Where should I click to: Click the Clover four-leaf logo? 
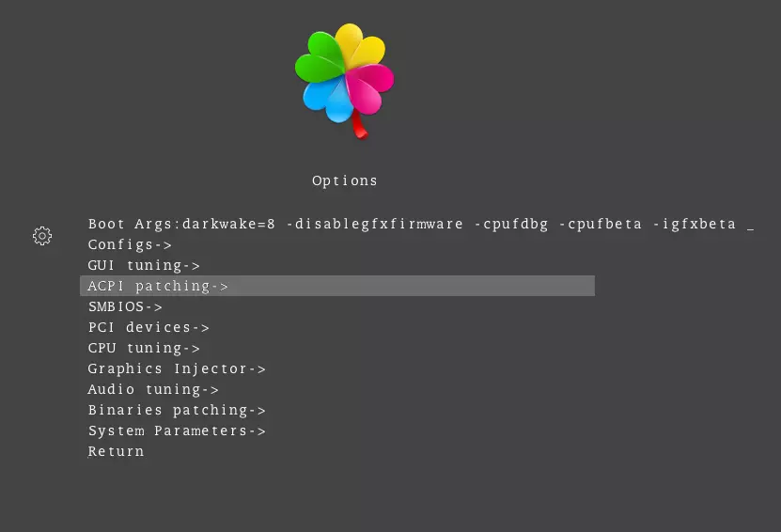[x=345, y=75]
